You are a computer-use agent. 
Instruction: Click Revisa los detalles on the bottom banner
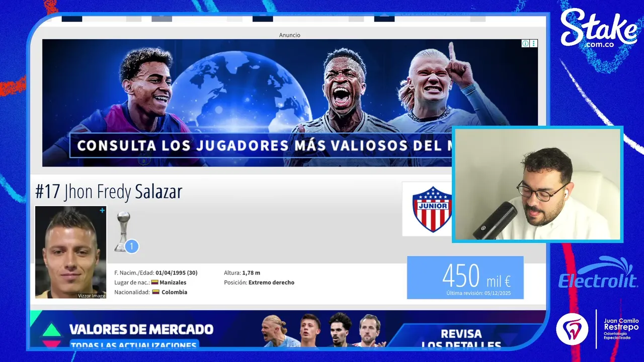click(x=461, y=339)
